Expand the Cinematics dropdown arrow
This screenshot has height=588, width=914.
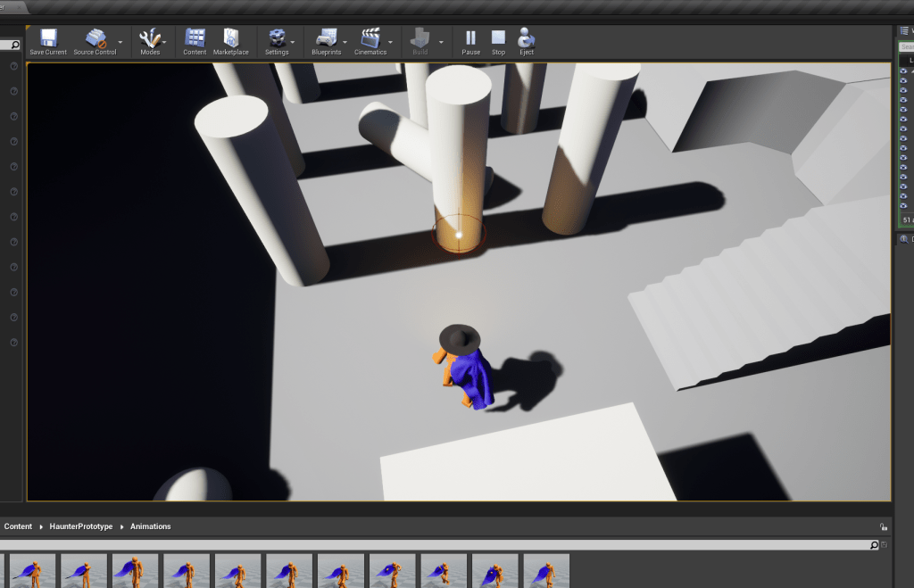coord(390,41)
